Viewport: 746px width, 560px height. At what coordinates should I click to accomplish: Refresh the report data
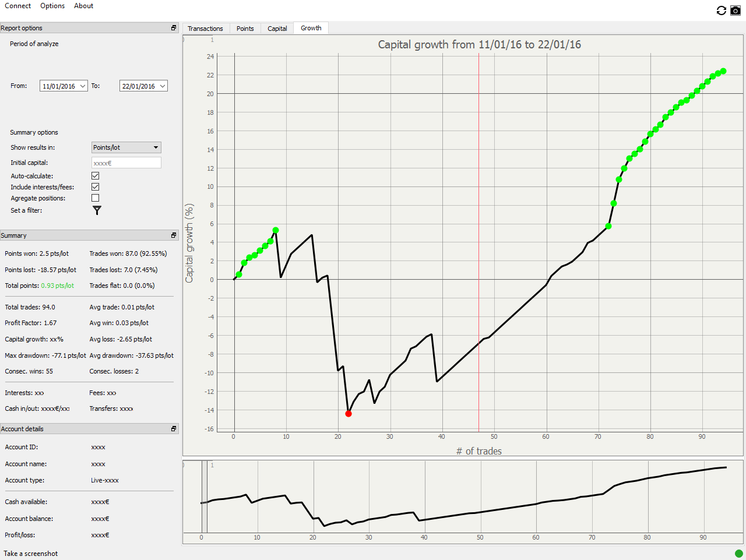tap(722, 10)
